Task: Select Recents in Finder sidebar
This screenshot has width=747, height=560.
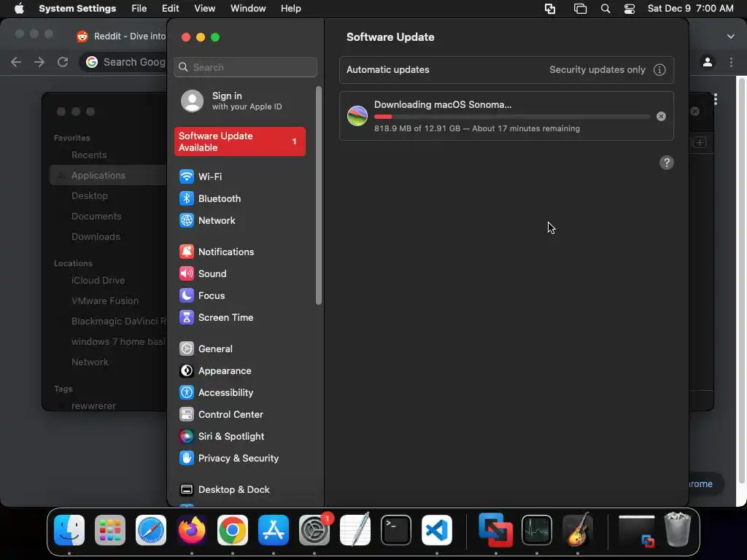Action: coord(89,155)
